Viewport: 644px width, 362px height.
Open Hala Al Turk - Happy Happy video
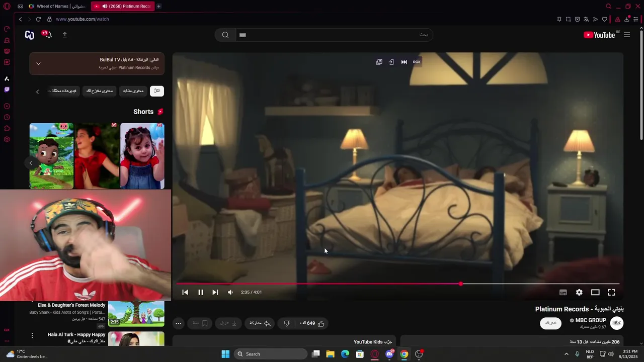pyautogui.click(x=76, y=334)
